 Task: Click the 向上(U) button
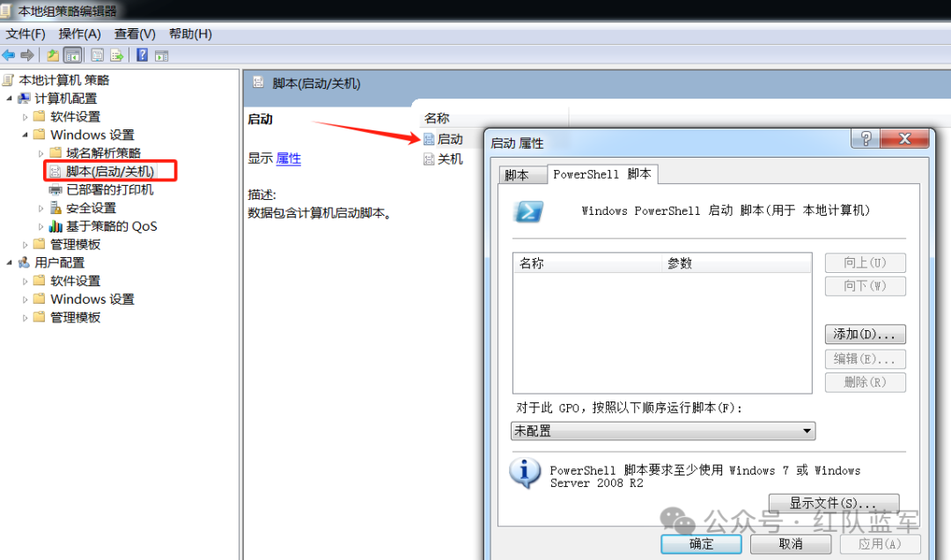click(865, 262)
